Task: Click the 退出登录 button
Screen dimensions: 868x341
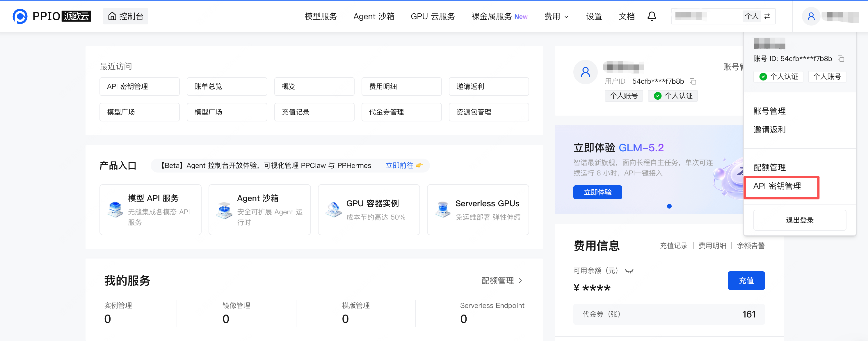Action: point(800,220)
